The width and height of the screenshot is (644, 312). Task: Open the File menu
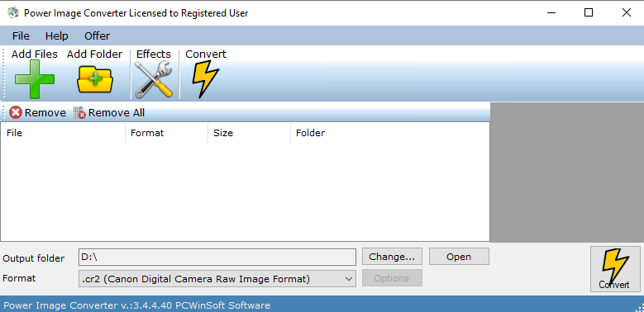[x=21, y=36]
